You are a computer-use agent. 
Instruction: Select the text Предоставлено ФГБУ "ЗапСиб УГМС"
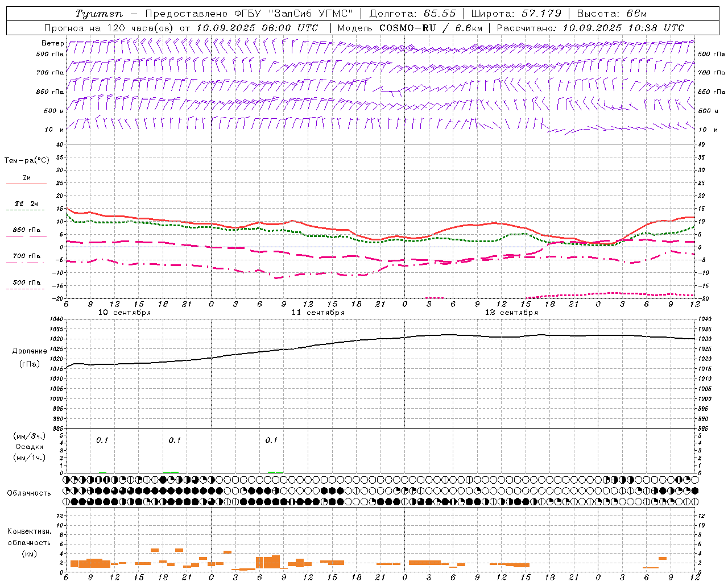pyautogui.click(x=250, y=14)
